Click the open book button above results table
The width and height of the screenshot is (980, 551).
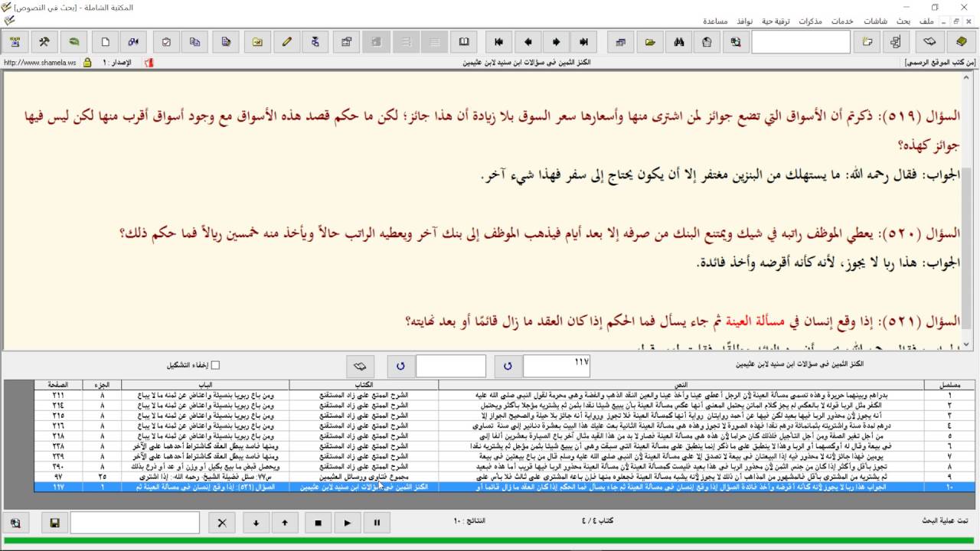(360, 366)
